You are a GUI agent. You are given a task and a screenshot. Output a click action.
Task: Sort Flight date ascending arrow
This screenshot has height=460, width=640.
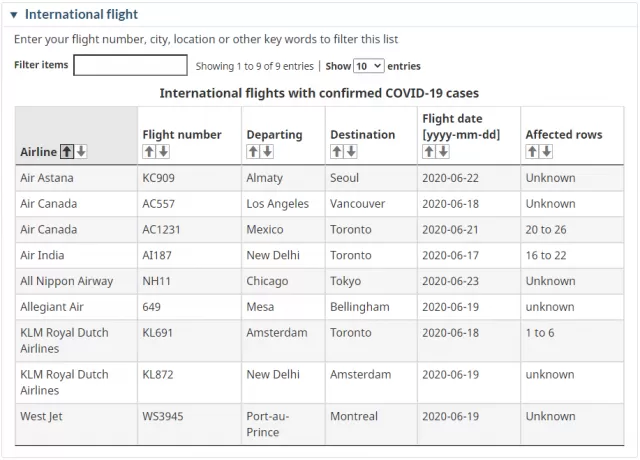pos(429,151)
